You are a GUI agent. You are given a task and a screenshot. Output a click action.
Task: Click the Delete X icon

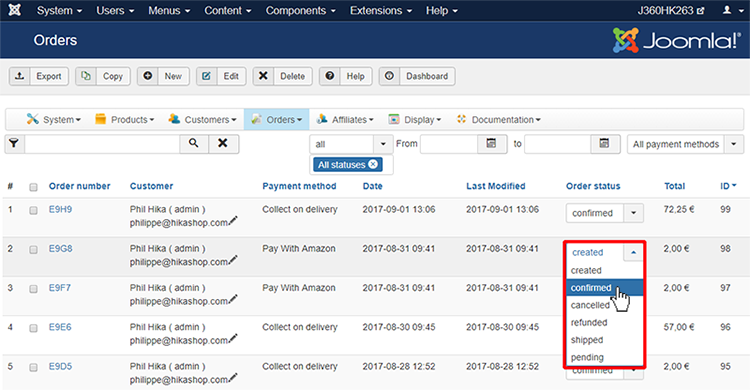click(263, 76)
